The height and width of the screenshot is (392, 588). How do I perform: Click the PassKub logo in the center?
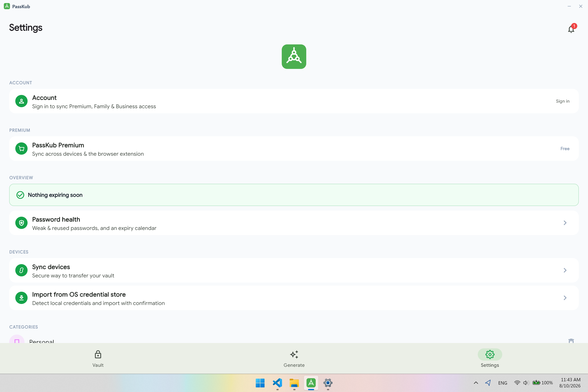tap(294, 57)
